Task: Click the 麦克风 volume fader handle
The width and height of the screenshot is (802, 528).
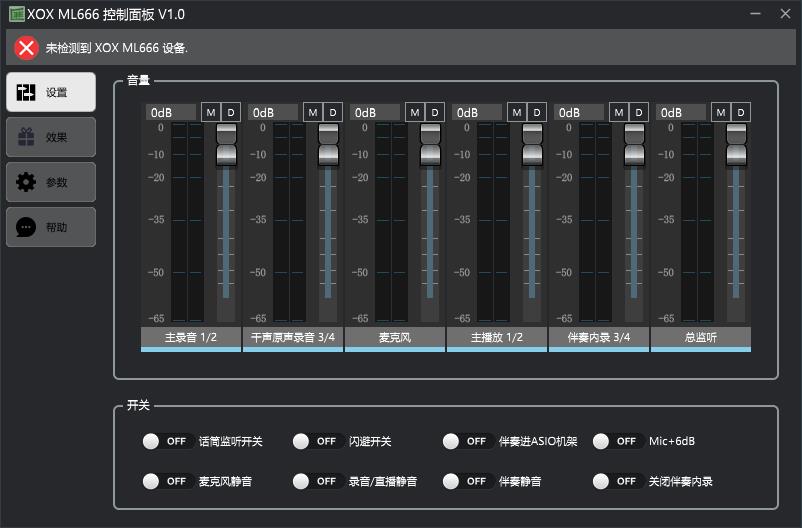Action: pos(430,144)
